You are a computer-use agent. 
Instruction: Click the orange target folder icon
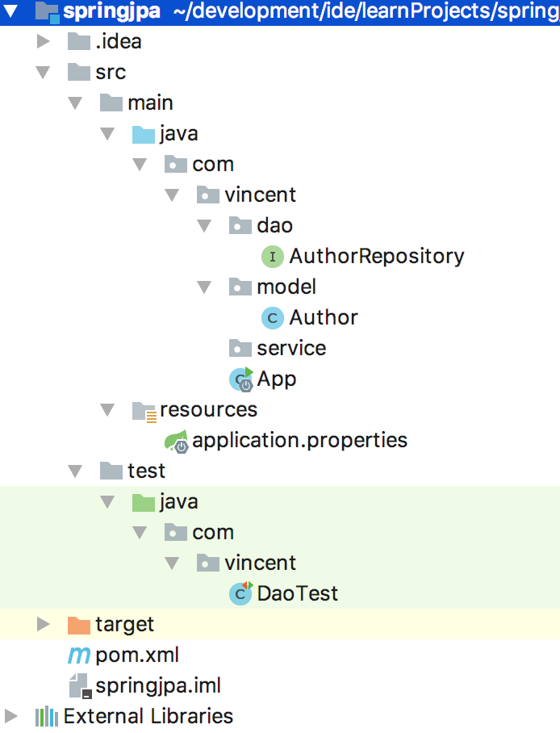(79, 625)
